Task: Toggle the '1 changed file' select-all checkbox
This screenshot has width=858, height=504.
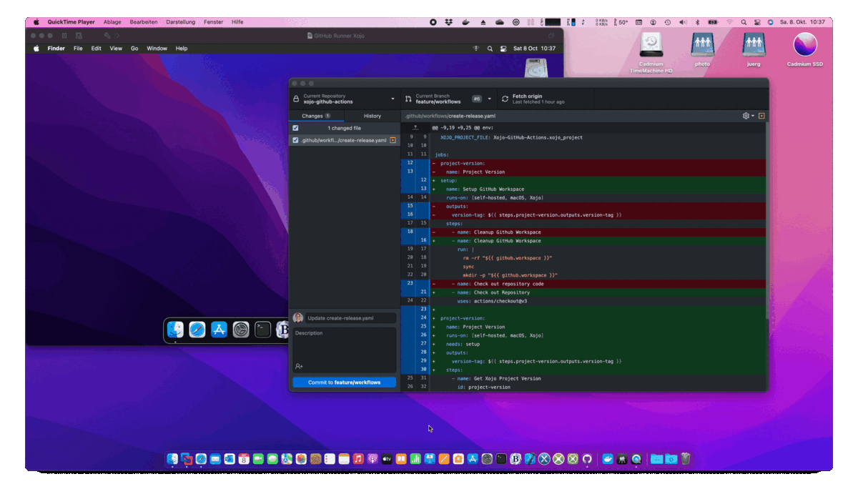Action: (x=295, y=128)
